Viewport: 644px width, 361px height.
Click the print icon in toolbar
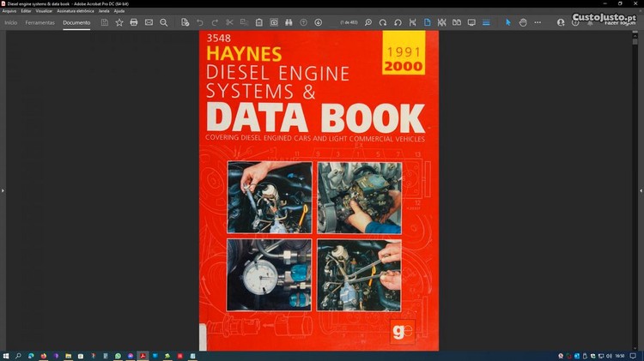click(133, 22)
